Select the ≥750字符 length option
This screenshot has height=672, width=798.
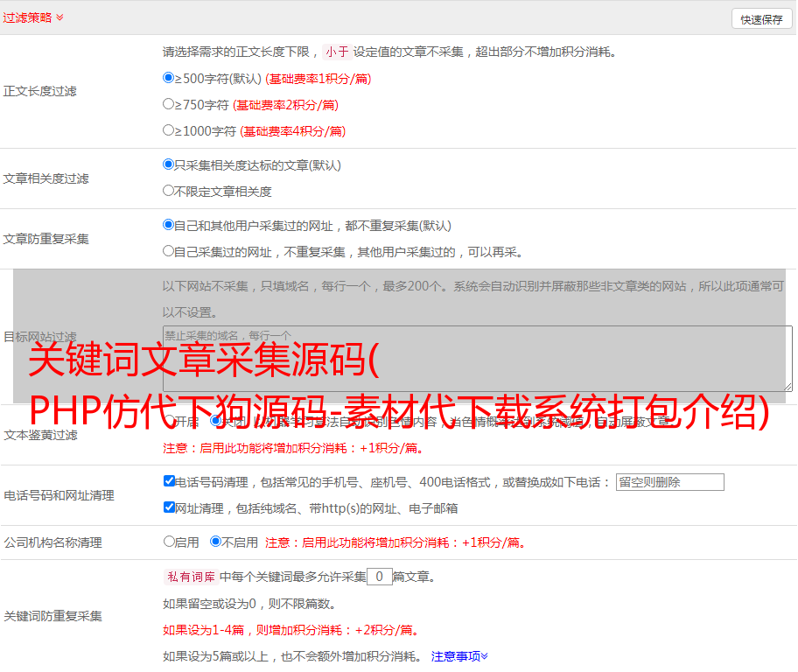coord(169,104)
